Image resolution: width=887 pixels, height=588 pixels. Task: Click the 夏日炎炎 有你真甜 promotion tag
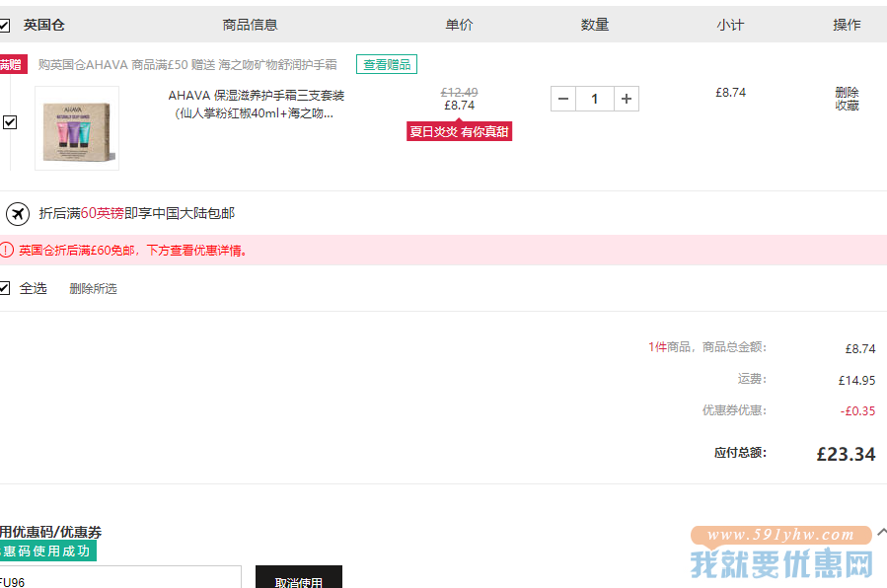[459, 131]
